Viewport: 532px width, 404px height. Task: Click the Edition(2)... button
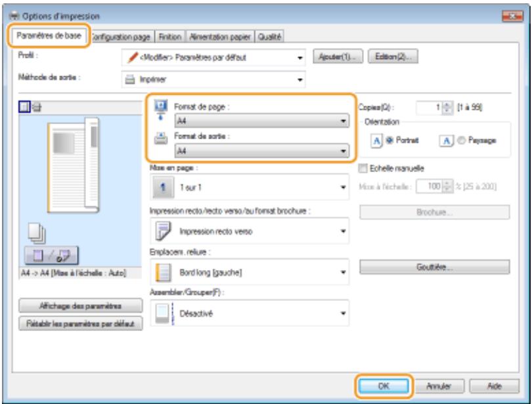(x=393, y=56)
